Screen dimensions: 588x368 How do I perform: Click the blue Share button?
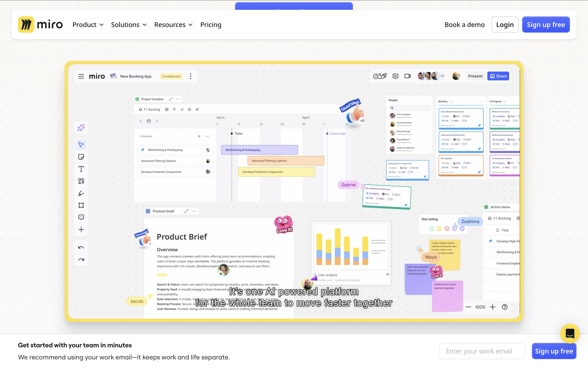click(498, 76)
